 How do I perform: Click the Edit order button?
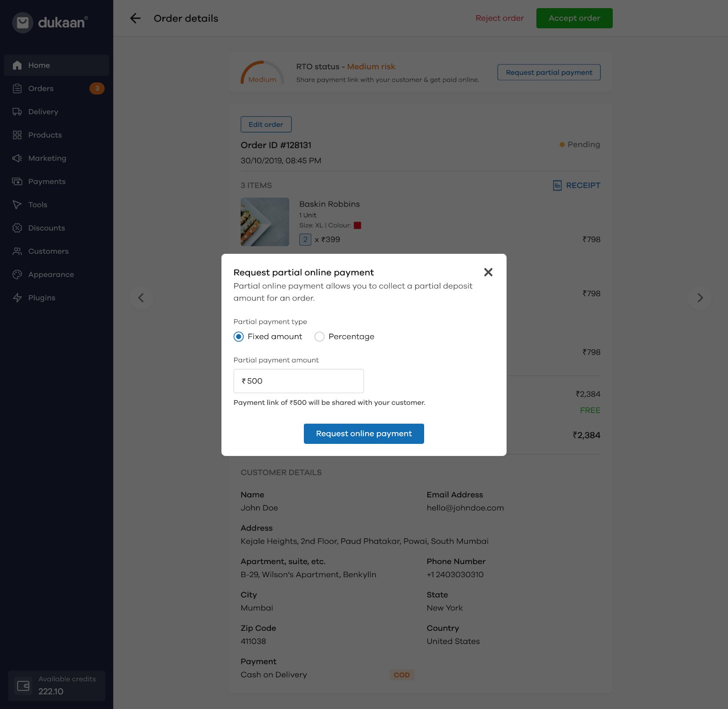266,124
